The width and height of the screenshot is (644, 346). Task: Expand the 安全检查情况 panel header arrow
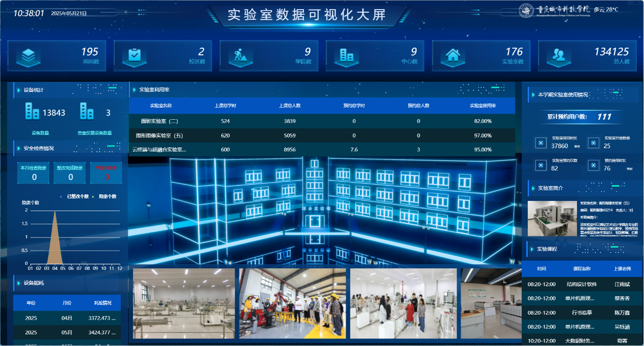point(18,149)
